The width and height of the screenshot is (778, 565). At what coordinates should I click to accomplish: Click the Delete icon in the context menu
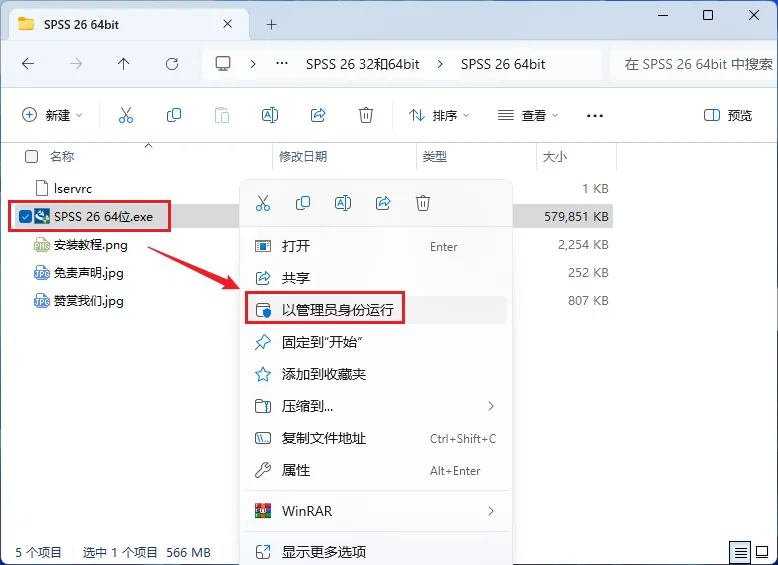tap(423, 203)
